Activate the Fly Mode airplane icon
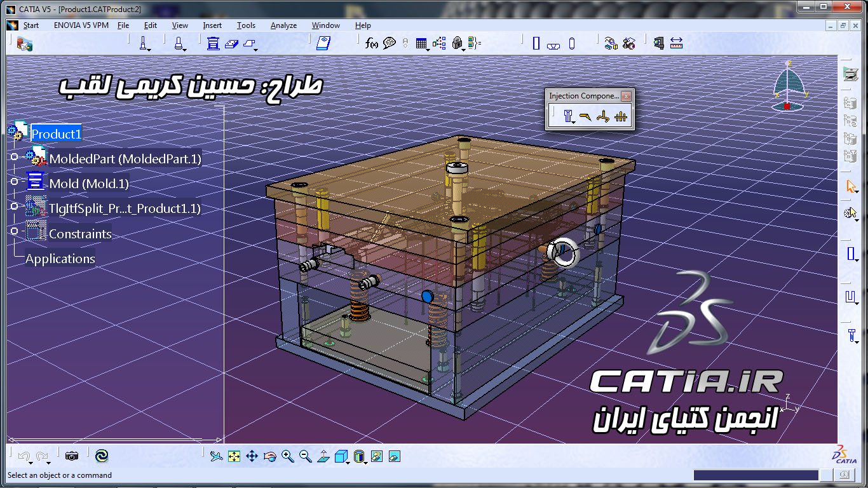 pos(217,456)
